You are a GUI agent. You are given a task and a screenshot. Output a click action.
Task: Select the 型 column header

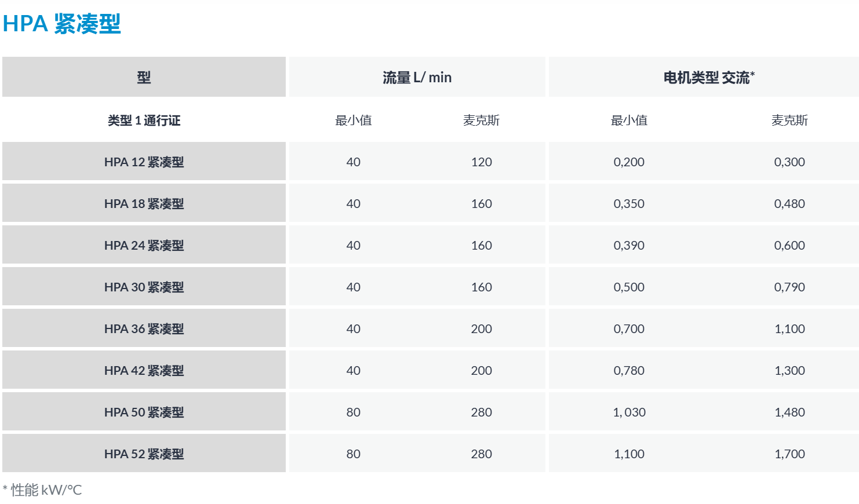pyautogui.click(x=144, y=77)
